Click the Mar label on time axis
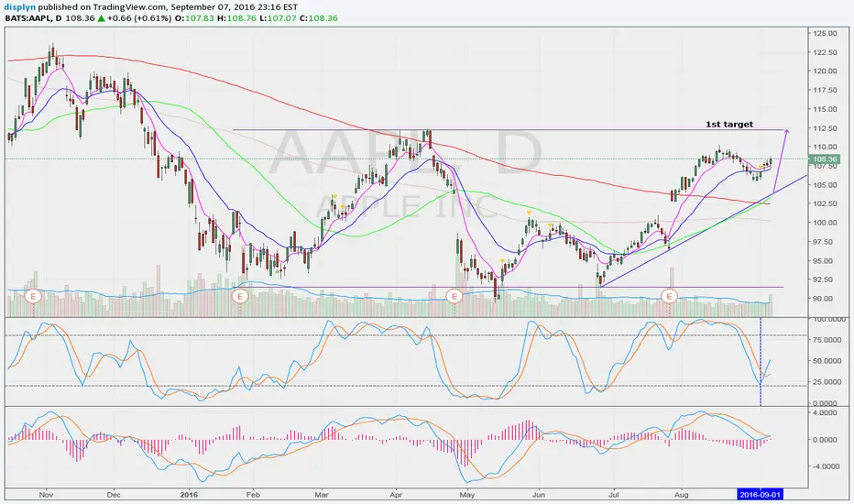This screenshot has width=854, height=504. click(x=322, y=495)
